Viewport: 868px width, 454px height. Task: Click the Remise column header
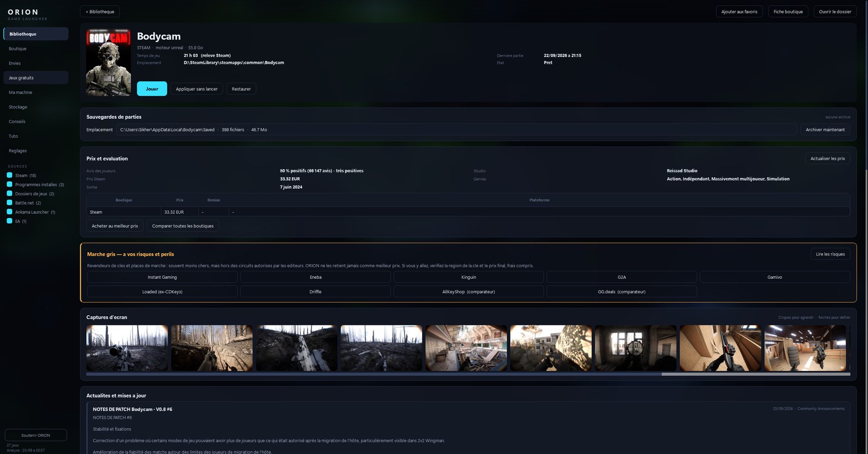click(x=214, y=200)
